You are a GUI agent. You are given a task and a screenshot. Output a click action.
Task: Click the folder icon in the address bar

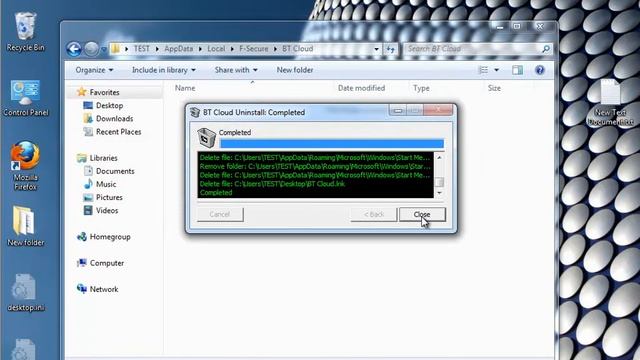pyautogui.click(x=116, y=49)
